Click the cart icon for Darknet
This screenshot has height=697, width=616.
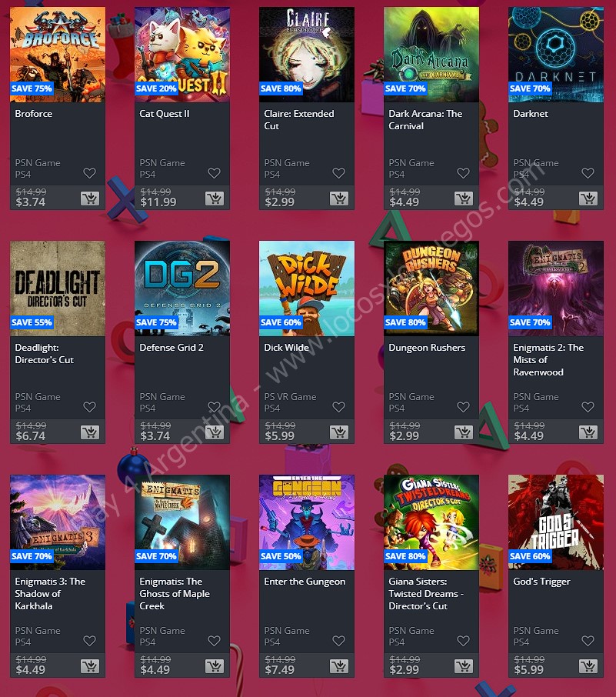(x=588, y=198)
